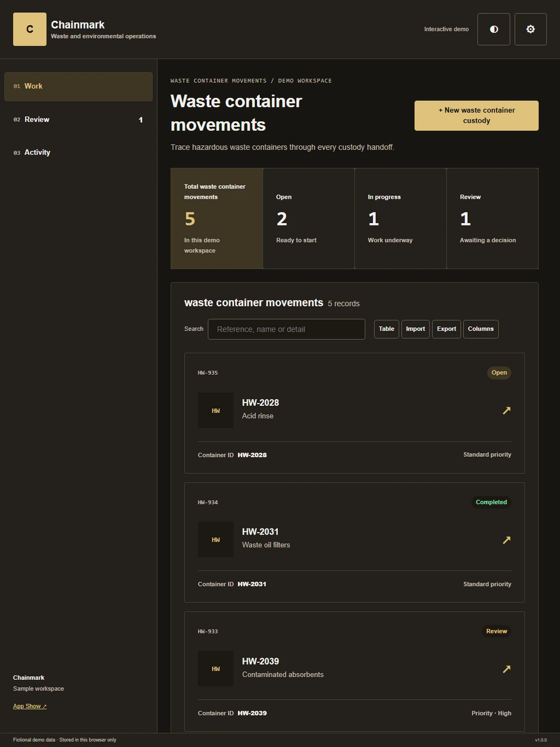Click the Waste oil filters description
The width and height of the screenshot is (560, 747).
[x=266, y=545]
